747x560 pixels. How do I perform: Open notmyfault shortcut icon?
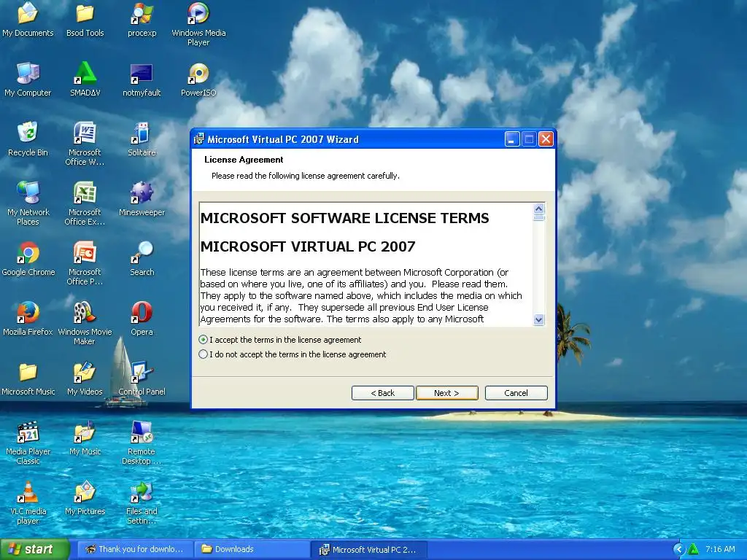(x=142, y=74)
